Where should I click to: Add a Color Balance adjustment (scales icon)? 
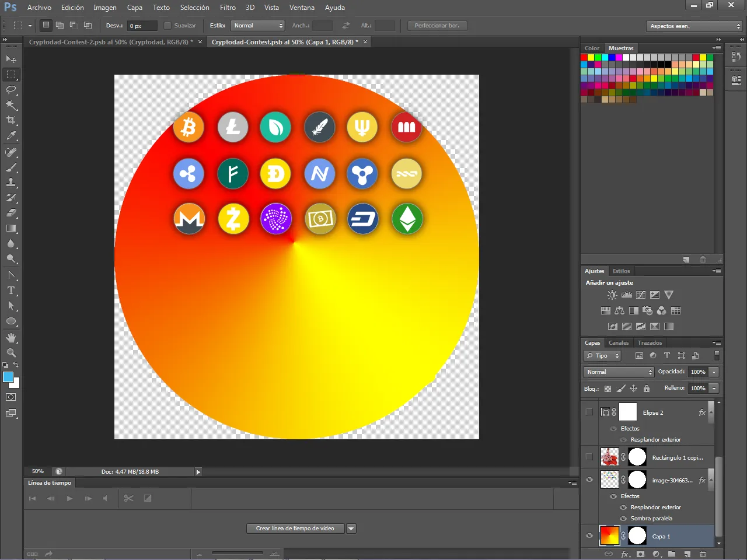pos(620,311)
